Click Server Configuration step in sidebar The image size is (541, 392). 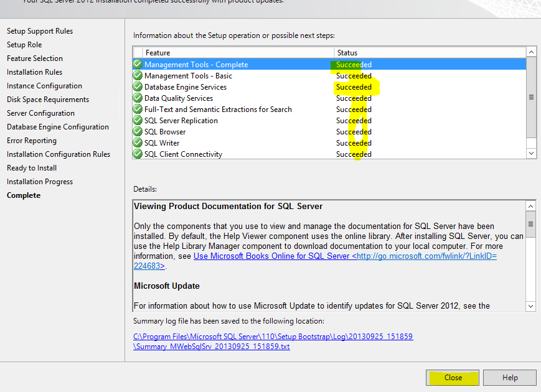coord(40,113)
